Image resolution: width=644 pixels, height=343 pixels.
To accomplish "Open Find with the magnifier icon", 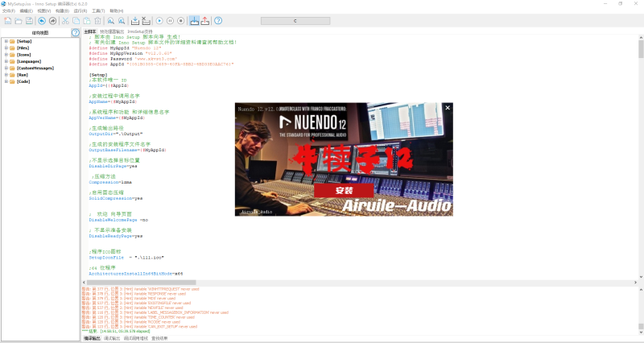I will tap(111, 21).
